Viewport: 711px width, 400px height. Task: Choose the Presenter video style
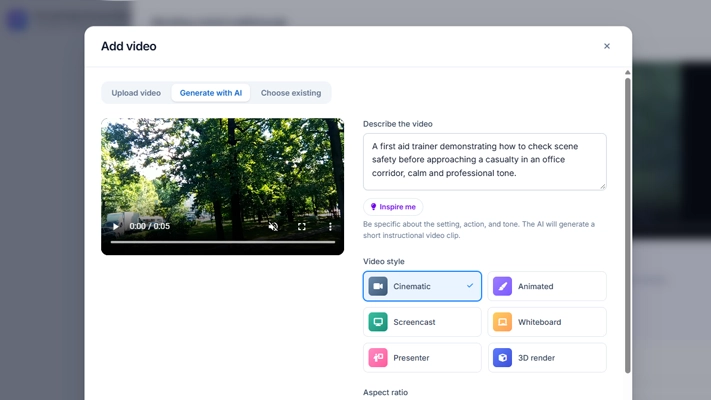pos(422,358)
